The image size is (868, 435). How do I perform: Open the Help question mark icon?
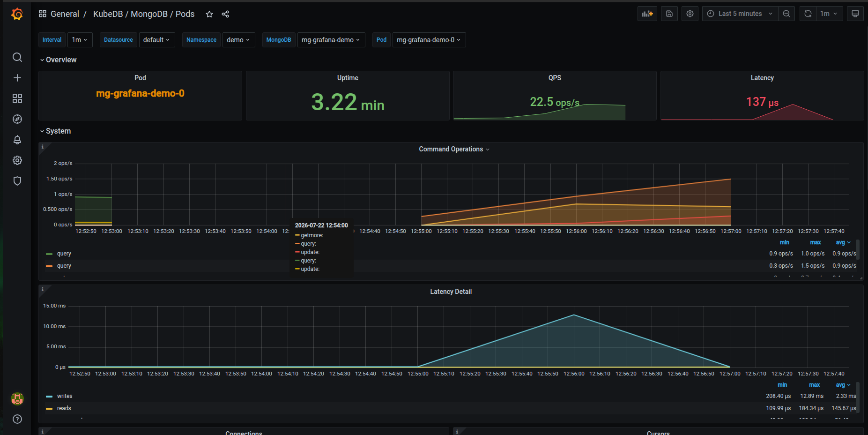(17, 419)
